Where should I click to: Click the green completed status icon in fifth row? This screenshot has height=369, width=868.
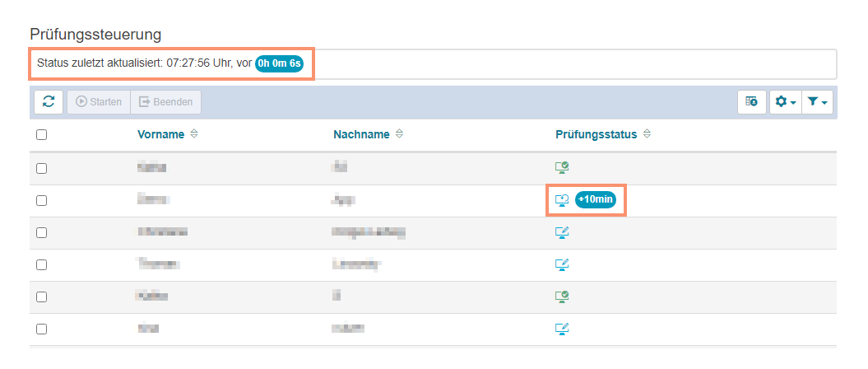pyautogui.click(x=562, y=297)
